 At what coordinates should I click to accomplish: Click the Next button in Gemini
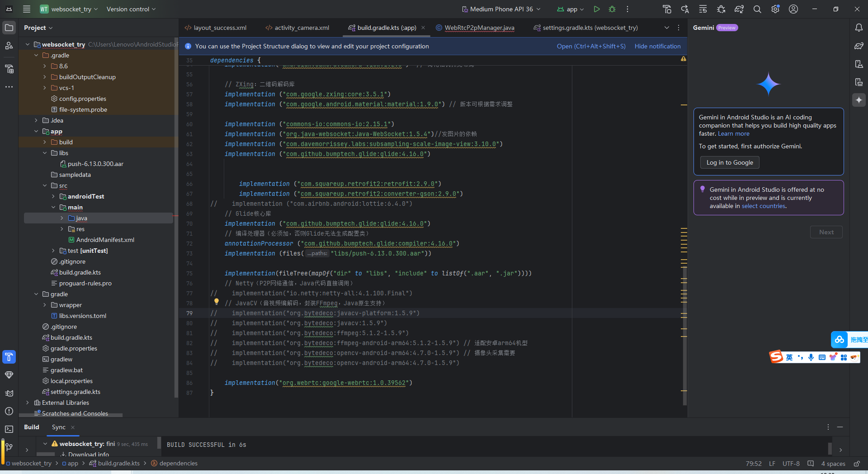click(x=826, y=232)
